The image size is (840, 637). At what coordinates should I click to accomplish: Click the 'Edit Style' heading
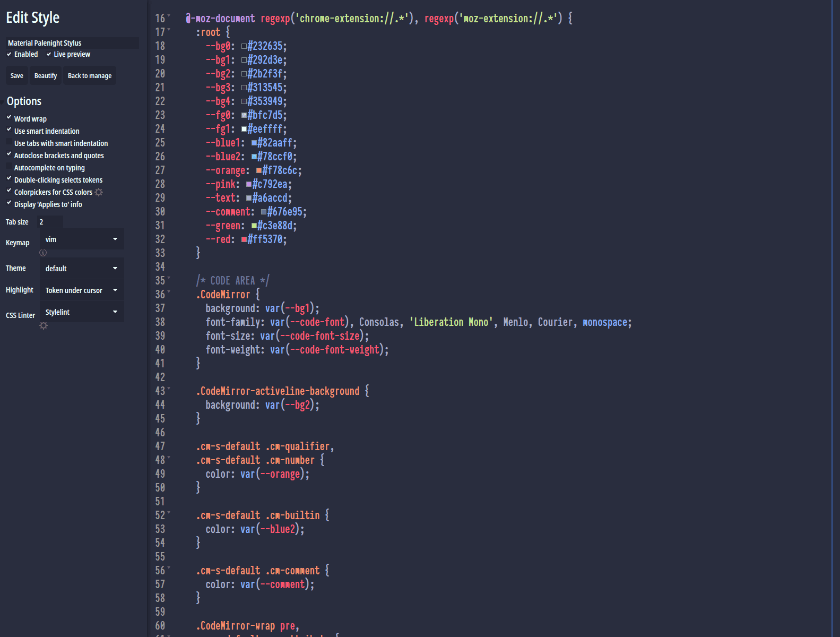pyautogui.click(x=33, y=18)
